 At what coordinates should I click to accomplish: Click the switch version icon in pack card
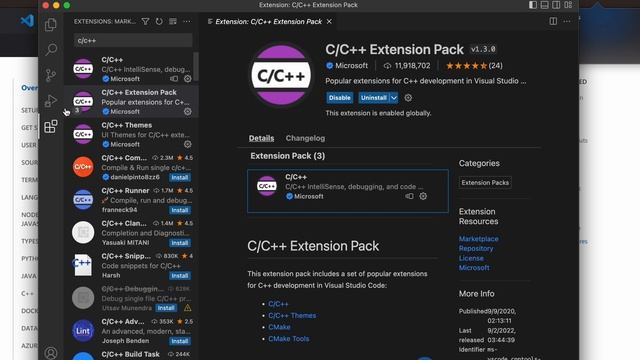tap(409, 196)
